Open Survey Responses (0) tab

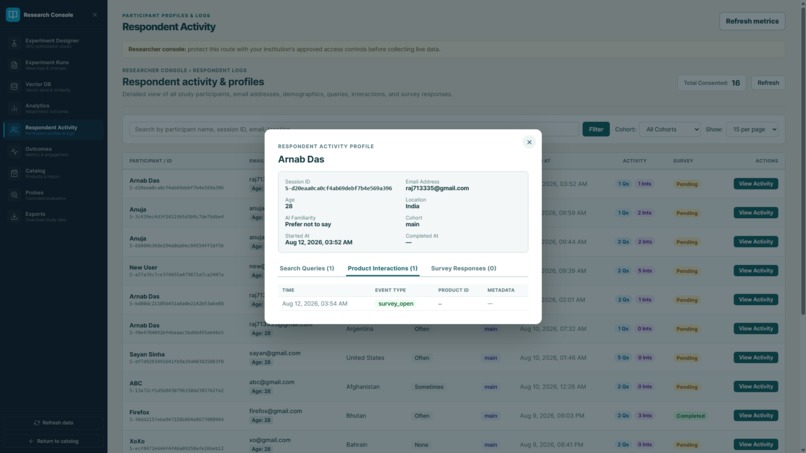coord(464,268)
